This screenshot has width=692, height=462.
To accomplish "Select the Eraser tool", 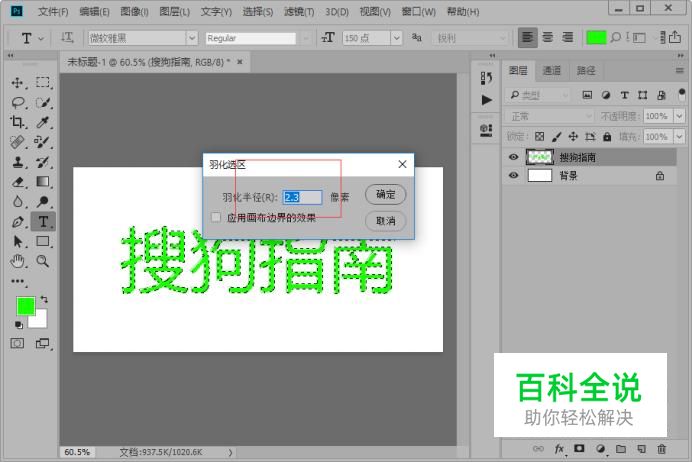I will point(18,182).
